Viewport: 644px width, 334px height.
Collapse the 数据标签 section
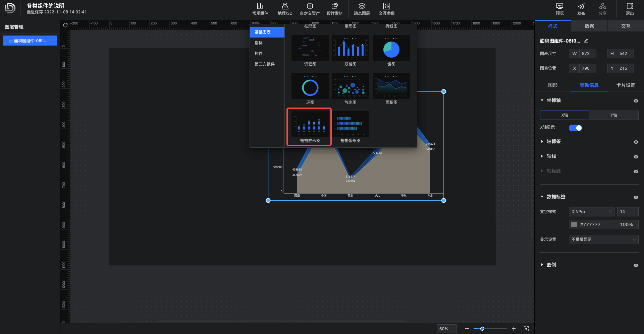coord(542,197)
